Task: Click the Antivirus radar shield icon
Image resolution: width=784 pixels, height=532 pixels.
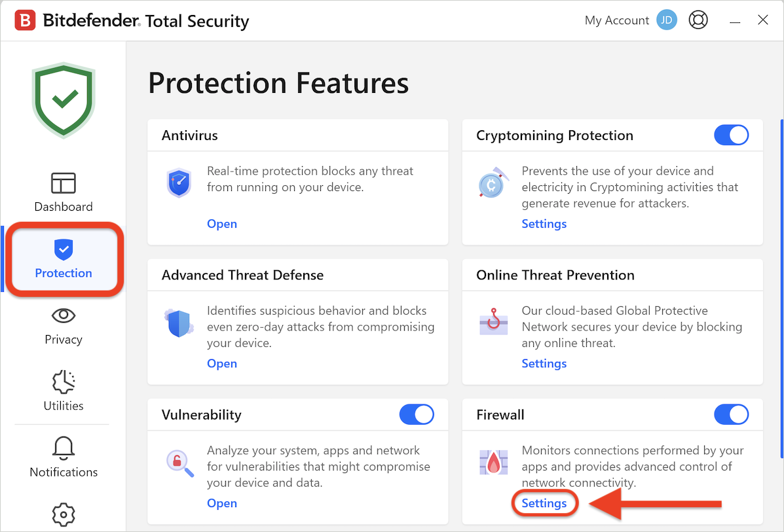Action: point(178,183)
